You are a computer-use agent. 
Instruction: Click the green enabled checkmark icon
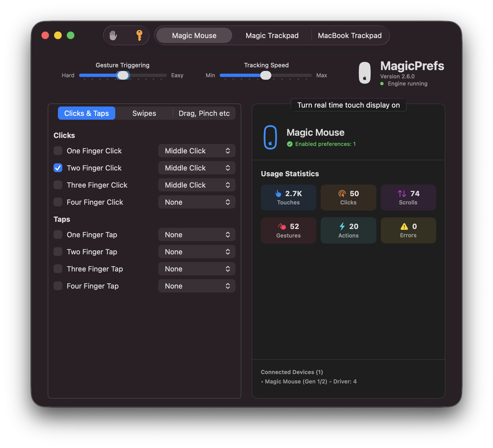(290, 144)
